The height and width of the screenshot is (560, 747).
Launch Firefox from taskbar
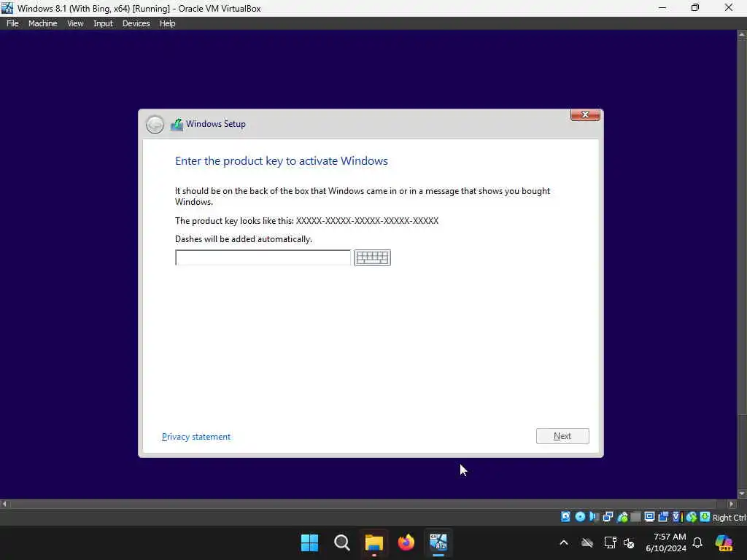tap(406, 542)
